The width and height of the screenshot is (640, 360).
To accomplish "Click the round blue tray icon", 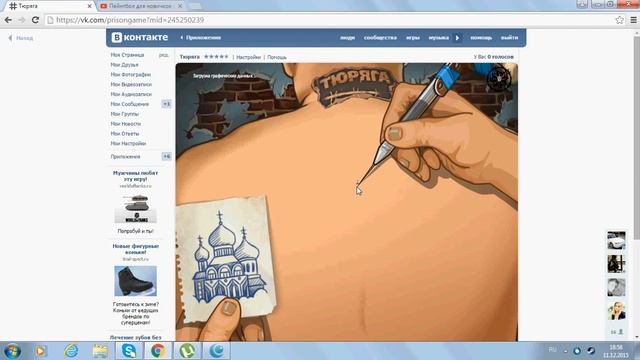I will (x=577, y=351).
